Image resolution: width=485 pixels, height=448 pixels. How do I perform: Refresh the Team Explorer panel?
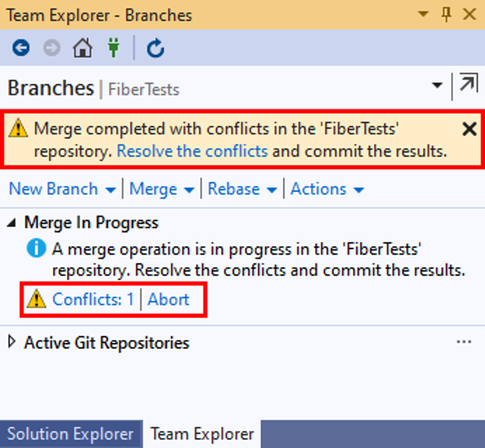coord(156,48)
